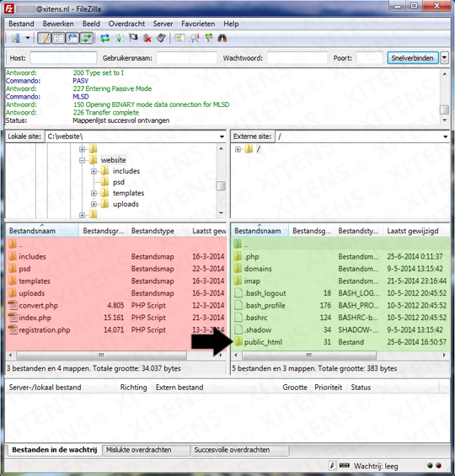The height and width of the screenshot is (476, 455).
Task: Cancel the current operation
Action: [133, 38]
